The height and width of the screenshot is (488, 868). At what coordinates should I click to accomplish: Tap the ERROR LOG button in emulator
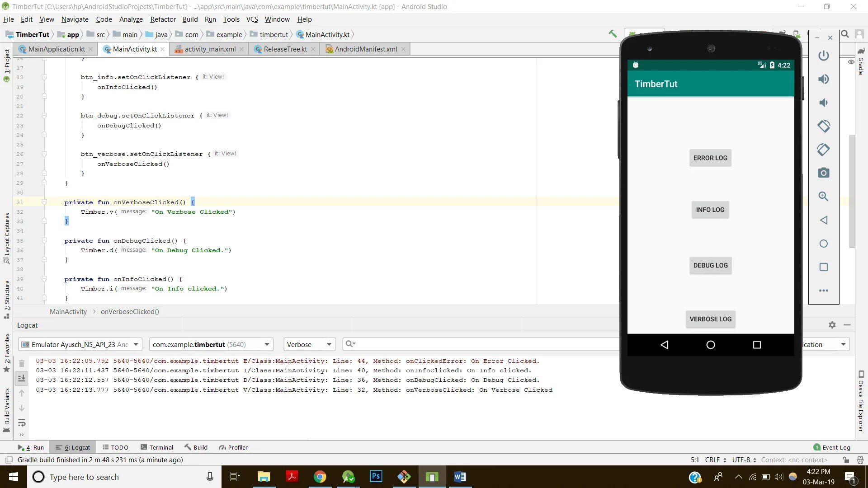point(710,158)
